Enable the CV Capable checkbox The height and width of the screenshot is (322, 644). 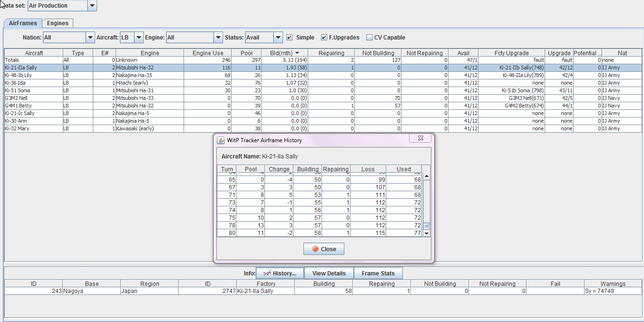point(369,38)
